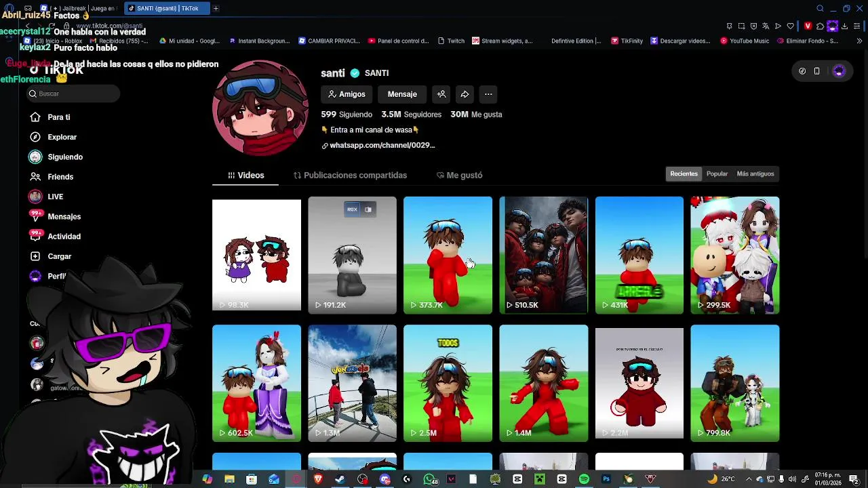Open Mensajes in the sidebar
Viewport: 868px width, 488px height.
click(55, 216)
